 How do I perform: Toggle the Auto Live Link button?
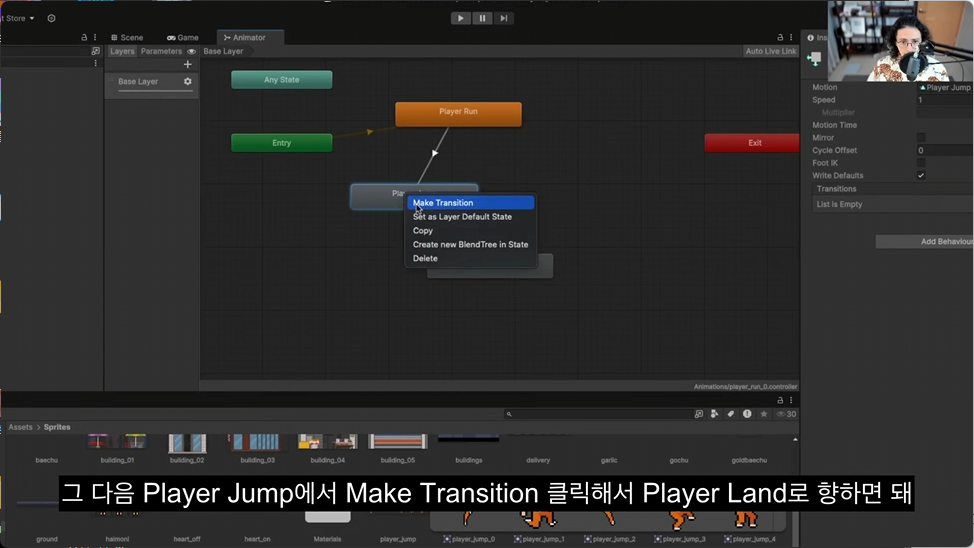[x=771, y=51]
